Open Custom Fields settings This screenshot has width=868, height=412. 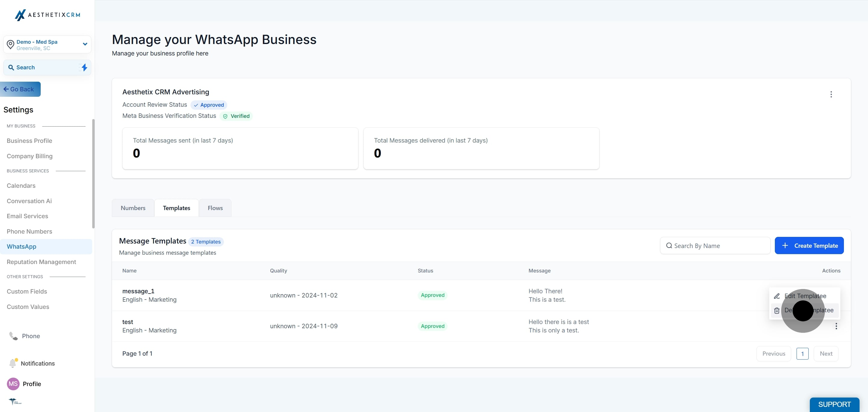[27, 291]
